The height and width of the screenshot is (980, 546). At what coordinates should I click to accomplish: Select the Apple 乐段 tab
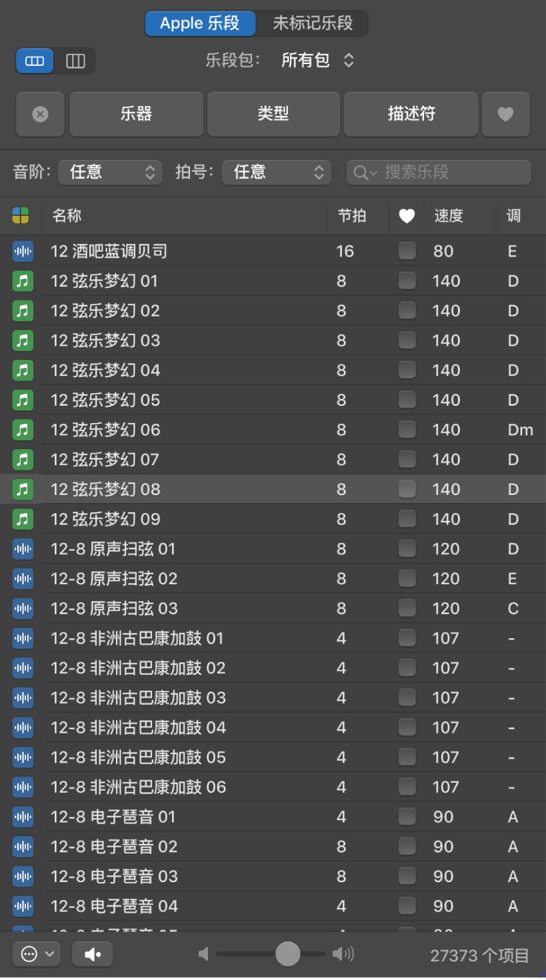pos(200,23)
